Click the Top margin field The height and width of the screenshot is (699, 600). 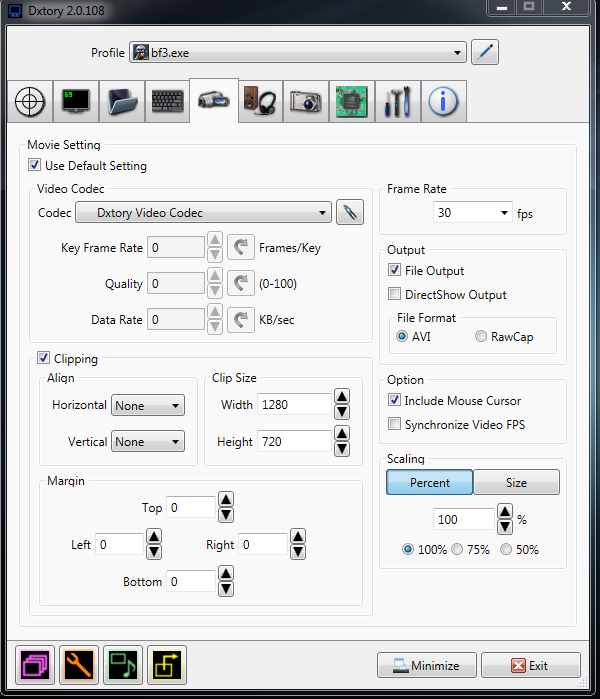point(191,507)
